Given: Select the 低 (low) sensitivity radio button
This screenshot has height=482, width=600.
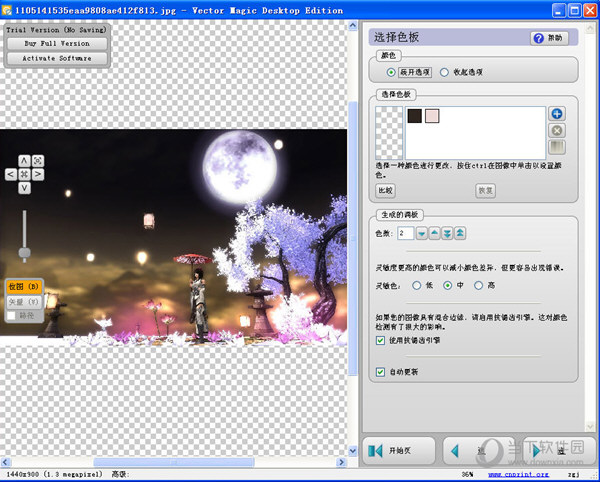Looking at the screenshot, I should [x=417, y=285].
